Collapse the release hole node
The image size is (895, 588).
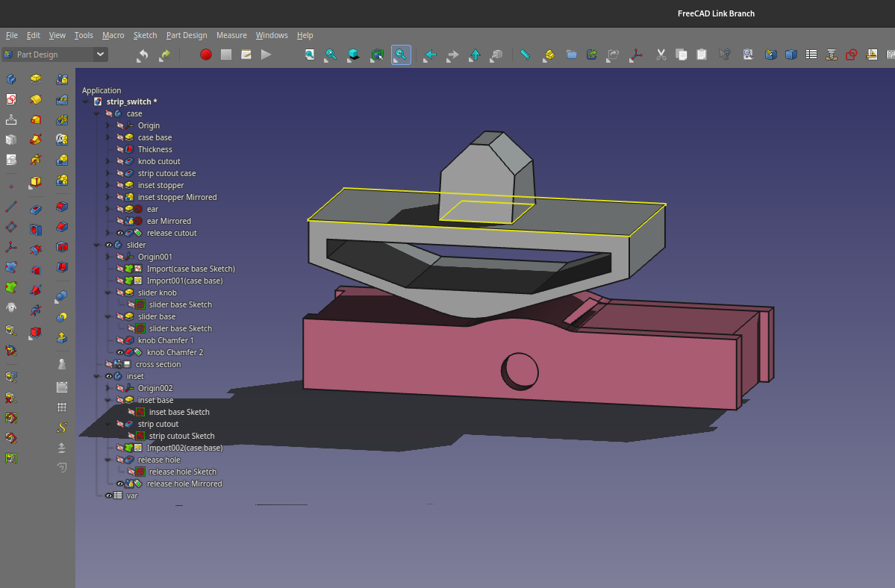[x=108, y=460]
